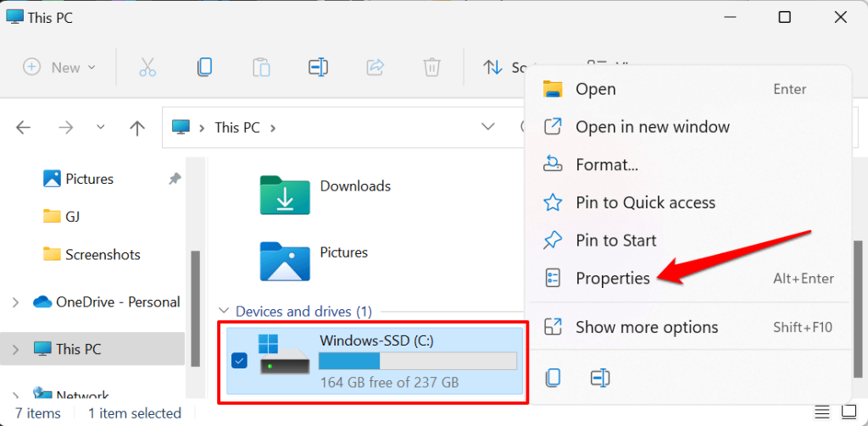Viewport: 868px width, 426px height.
Task: Select Screenshots folder in navigation pane
Action: [x=103, y=255]
